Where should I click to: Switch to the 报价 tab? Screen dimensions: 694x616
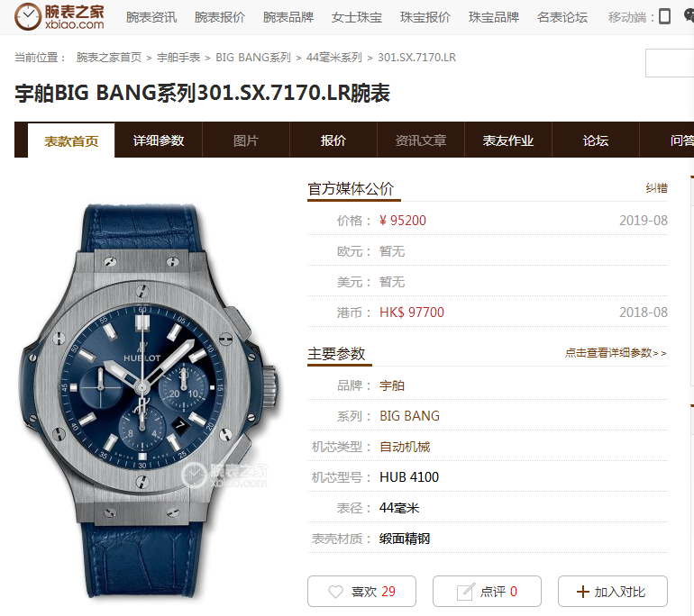pos(333,140)
